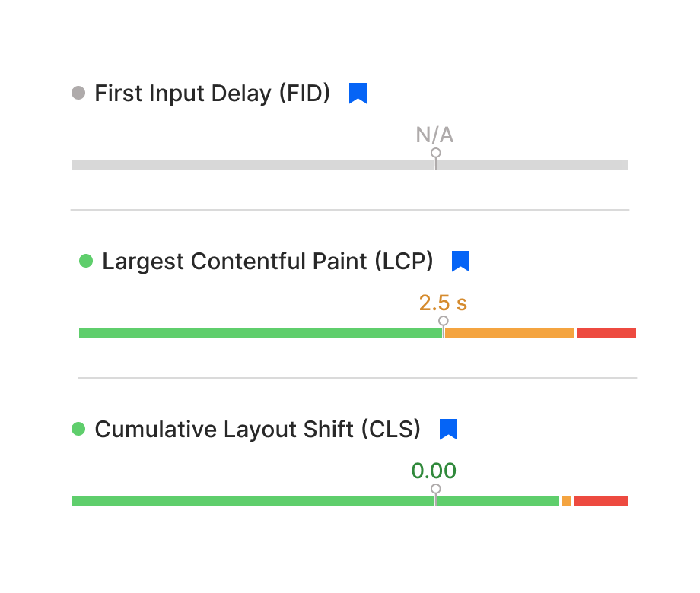This screenshot has height=593, width=700.
Task: Click the gray status dot for FID
Action: pyautogui.click(x=78, y=93)
